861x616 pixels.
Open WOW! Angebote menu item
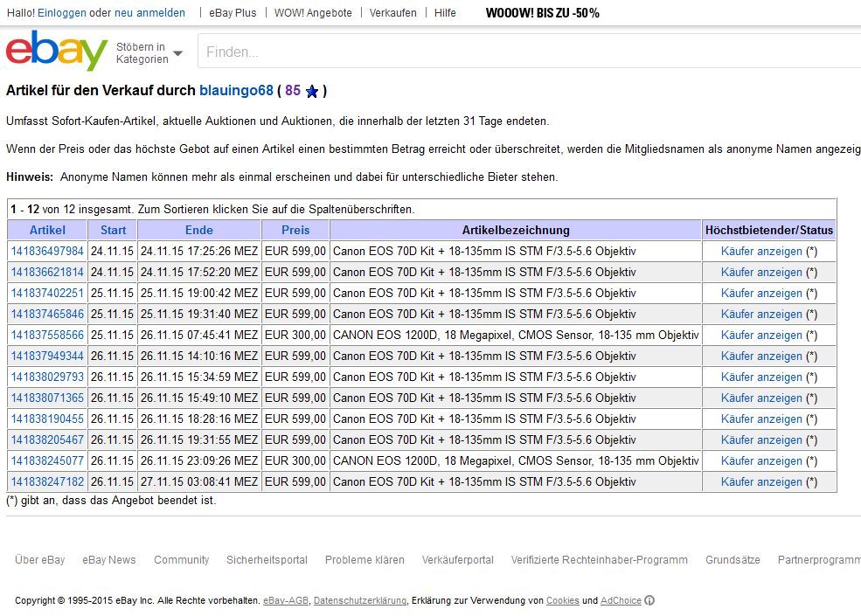click(313, 12)
